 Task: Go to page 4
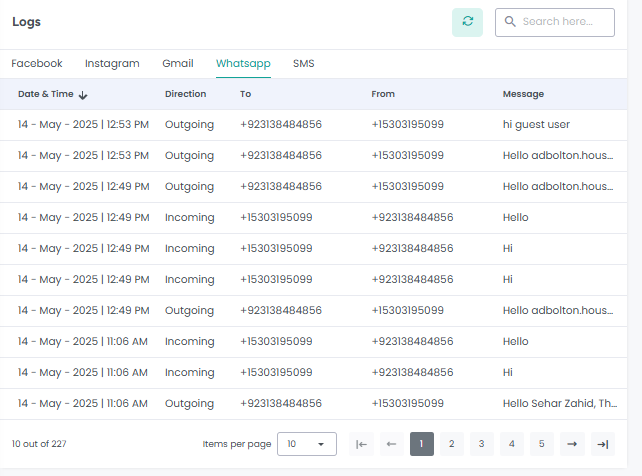coord(512,444)
